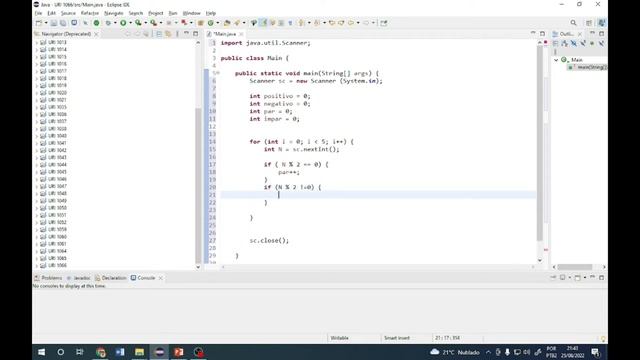Image resolution: width=640 pixels, height=360 pixels.
Task: Click Collapse All in Navigator toolbar
Action: (x=159, y=34)
